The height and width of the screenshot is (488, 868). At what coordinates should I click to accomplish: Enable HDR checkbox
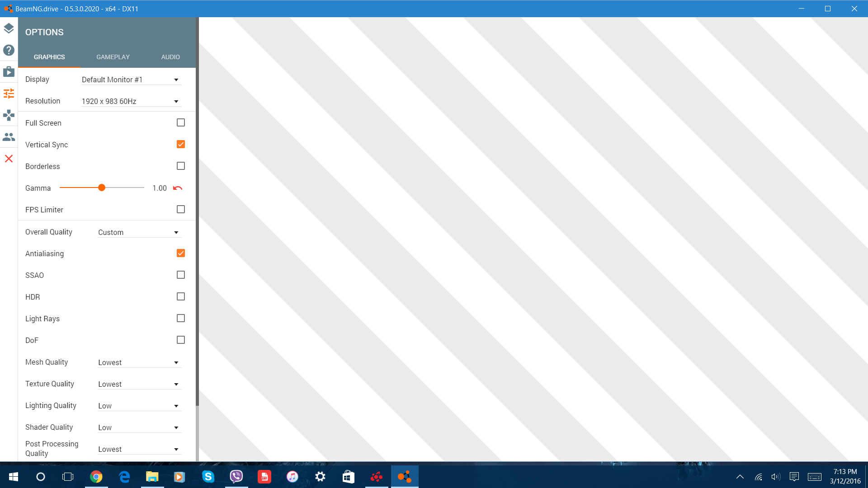(x=181, y=296)
